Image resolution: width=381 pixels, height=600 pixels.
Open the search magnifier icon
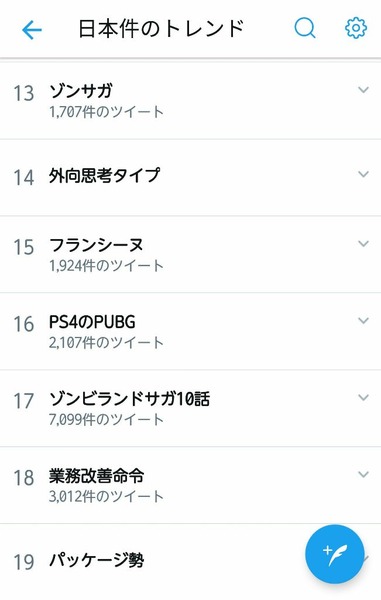pyautogui.click(x=305, y=28)
